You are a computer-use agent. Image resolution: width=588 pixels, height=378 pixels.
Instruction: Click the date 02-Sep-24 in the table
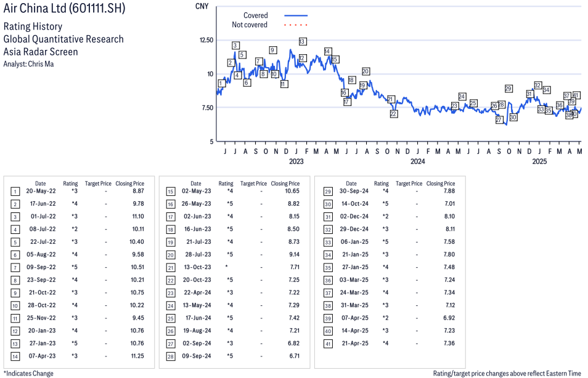pos(197,344)
